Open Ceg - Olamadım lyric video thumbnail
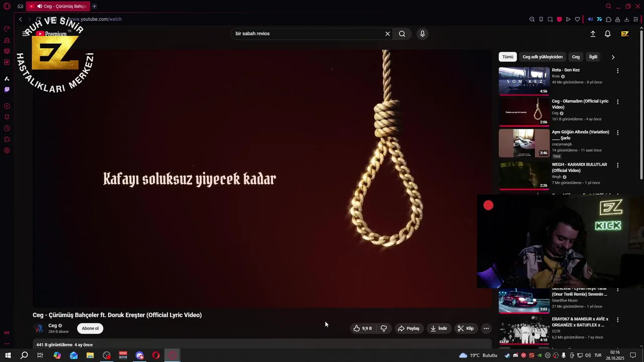The image size is (644, 362). pyautogui.click(x=524, y=112)
